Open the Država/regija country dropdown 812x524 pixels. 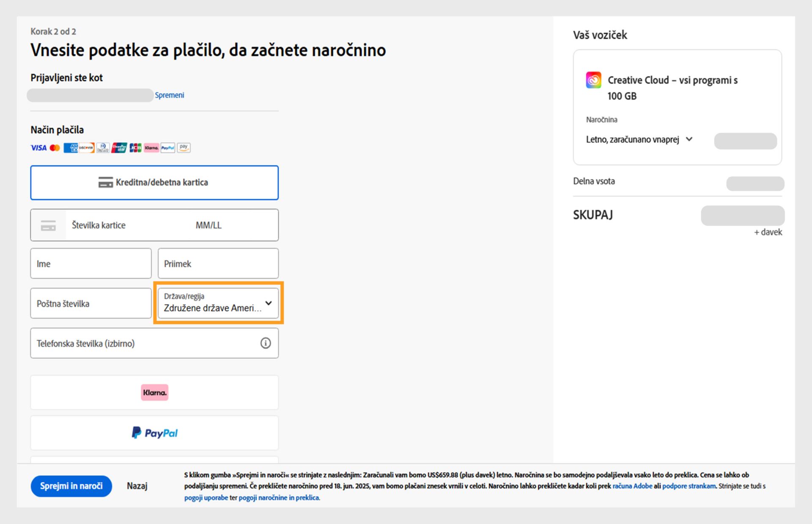[x=218, y=303]
